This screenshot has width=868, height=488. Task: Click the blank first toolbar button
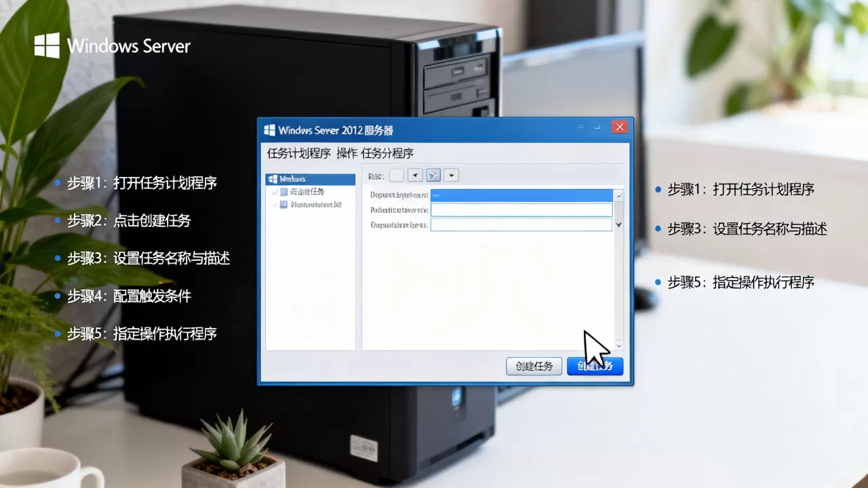click(397, 176)
